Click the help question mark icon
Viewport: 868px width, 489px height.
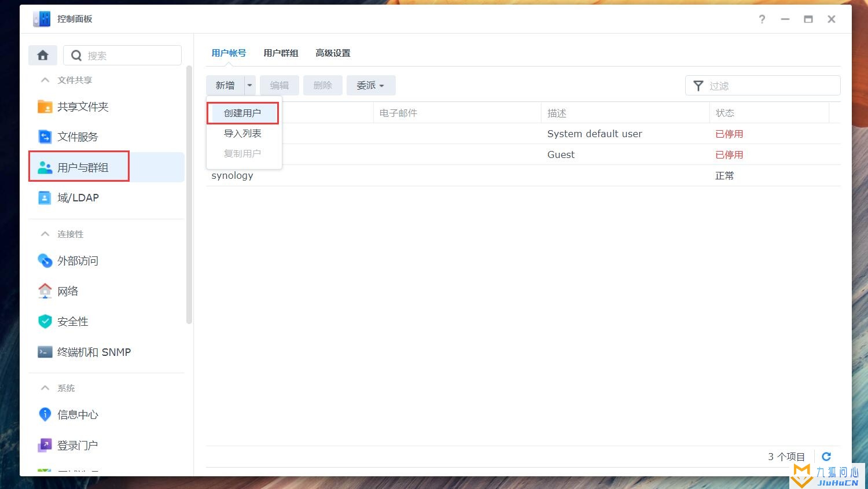pos(762,19)
